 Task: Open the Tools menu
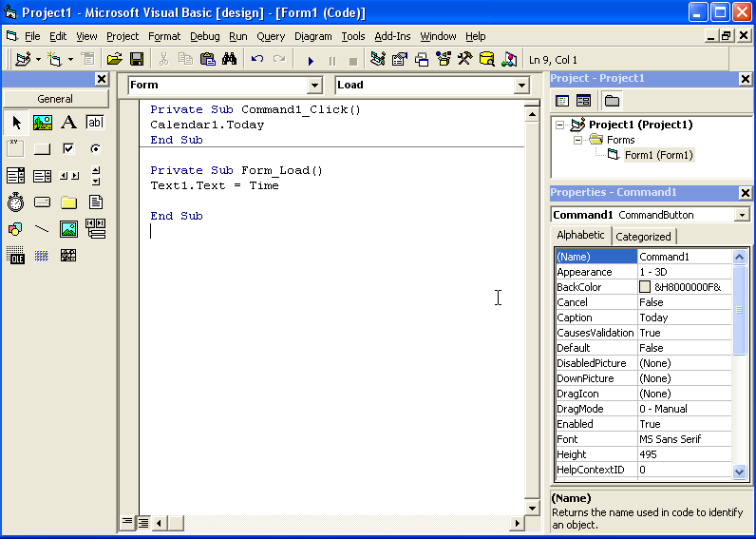point(353,36)
